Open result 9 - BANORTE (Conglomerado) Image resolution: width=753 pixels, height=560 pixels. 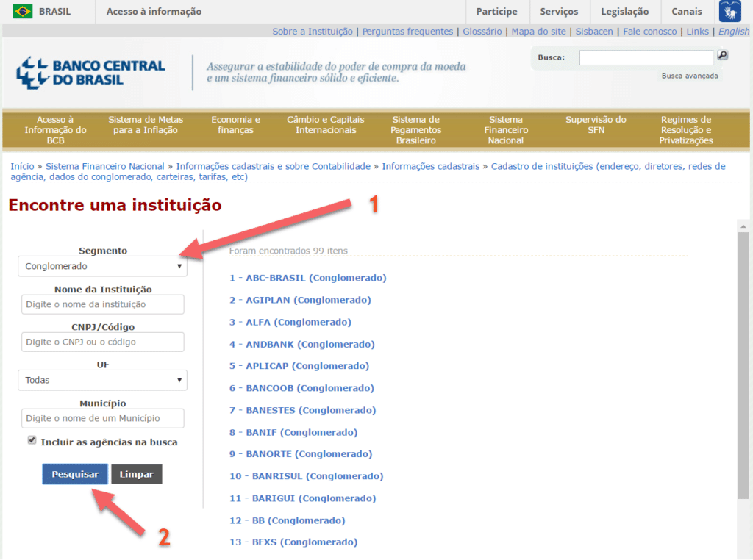coord(301,453)
